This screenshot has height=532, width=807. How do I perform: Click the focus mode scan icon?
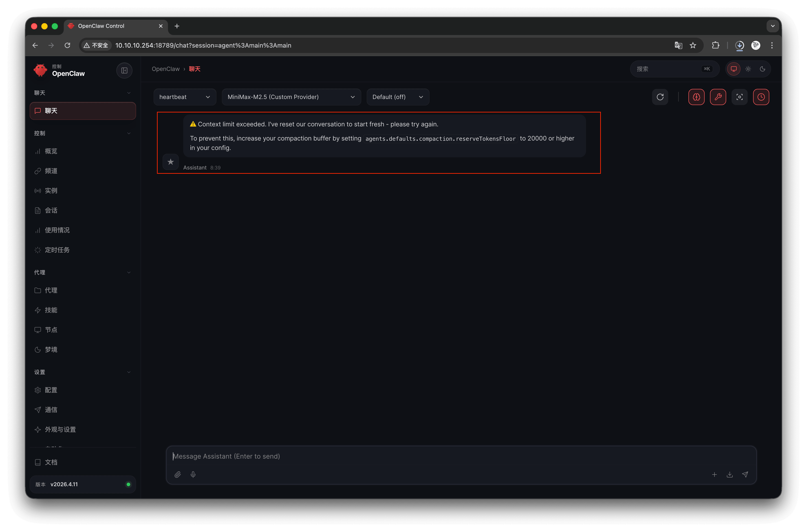tap(739, 97)
